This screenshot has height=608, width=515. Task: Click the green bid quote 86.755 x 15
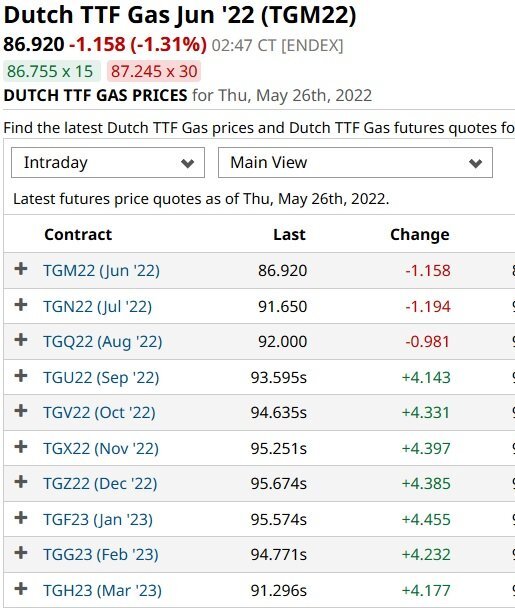pyautogui.click(x=52, y=71)
